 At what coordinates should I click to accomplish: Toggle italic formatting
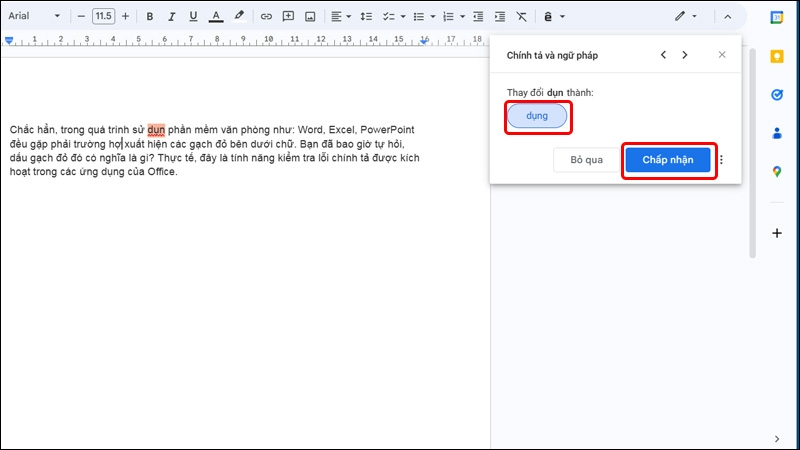171,16
